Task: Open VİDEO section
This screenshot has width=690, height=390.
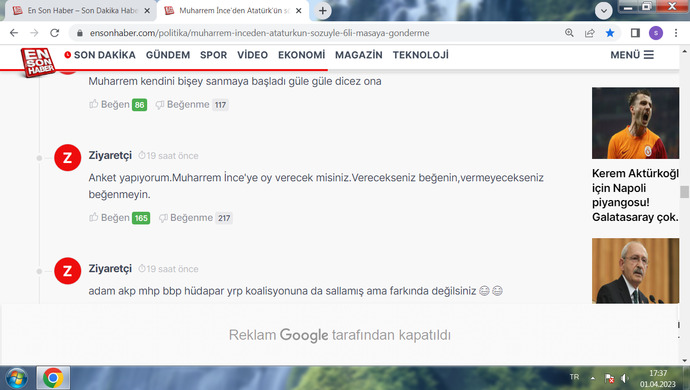Action: pos(253,55)
